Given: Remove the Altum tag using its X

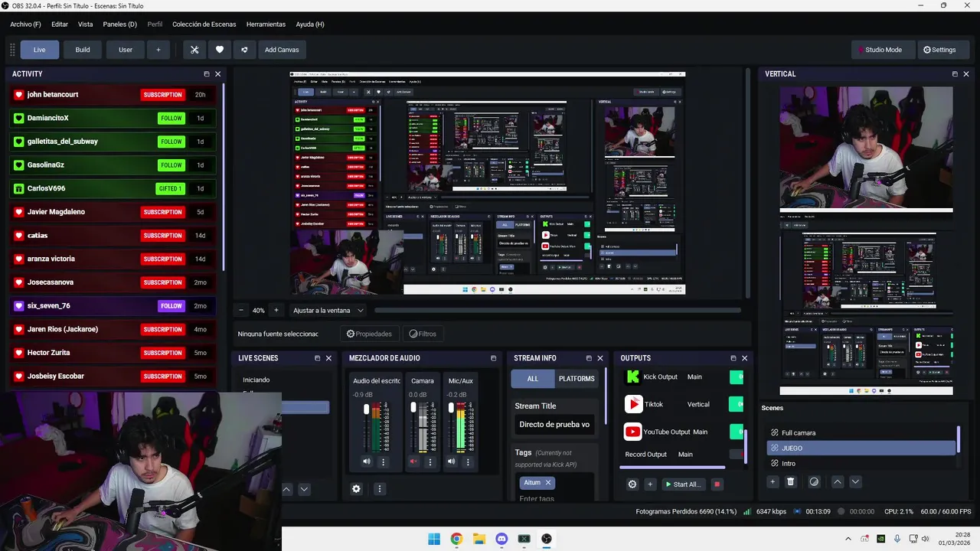Looking at the screenshot, I should point(548,483).
